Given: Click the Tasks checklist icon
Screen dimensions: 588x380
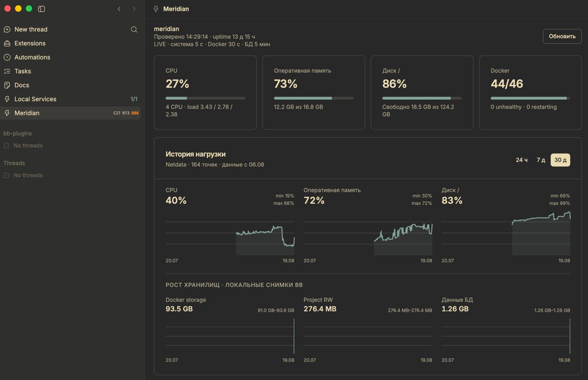Looking at the screenshot, I should pos(7,71).
